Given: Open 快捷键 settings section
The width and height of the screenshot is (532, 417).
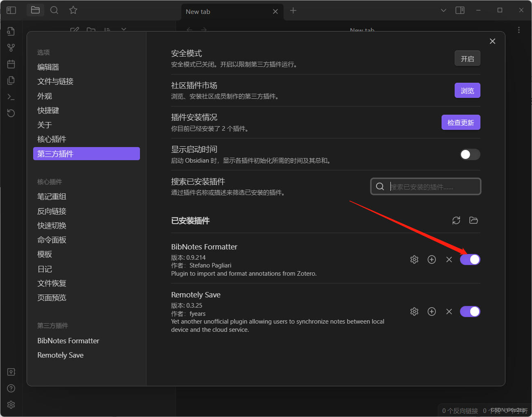Looking at the screenshot, I should click(86, 111).
